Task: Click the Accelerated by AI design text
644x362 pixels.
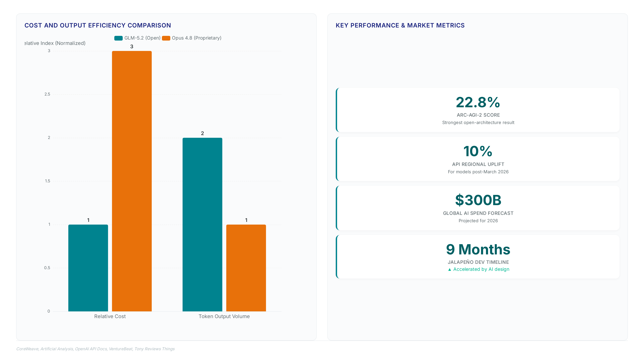Action: pos(481,269)
